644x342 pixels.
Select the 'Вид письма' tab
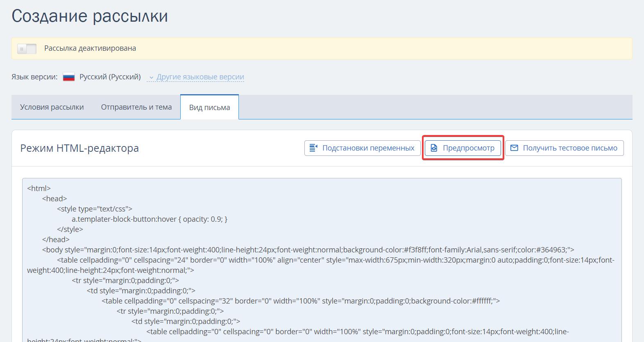point(209,107)
